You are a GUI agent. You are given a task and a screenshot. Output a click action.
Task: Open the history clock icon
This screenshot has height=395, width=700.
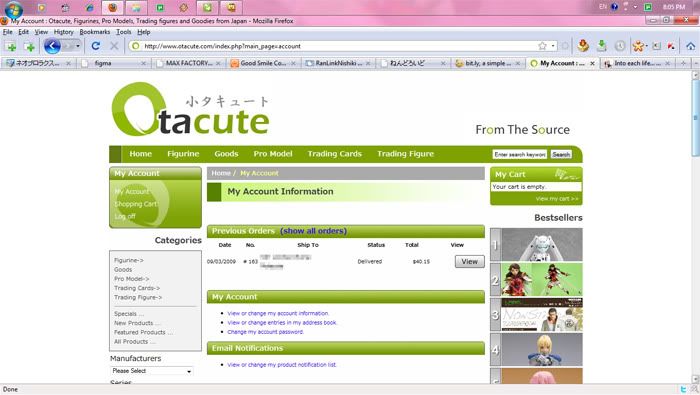[x=620, y=46]
